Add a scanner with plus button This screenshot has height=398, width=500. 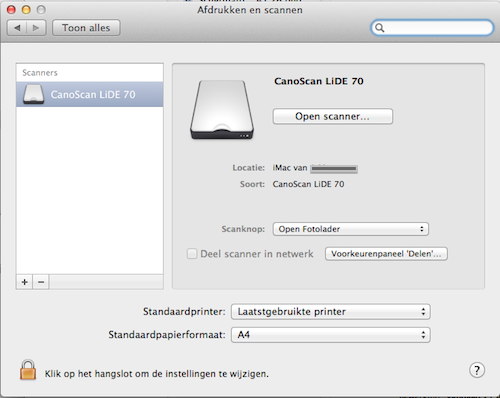pyautogui.click(x=24, y=282)
